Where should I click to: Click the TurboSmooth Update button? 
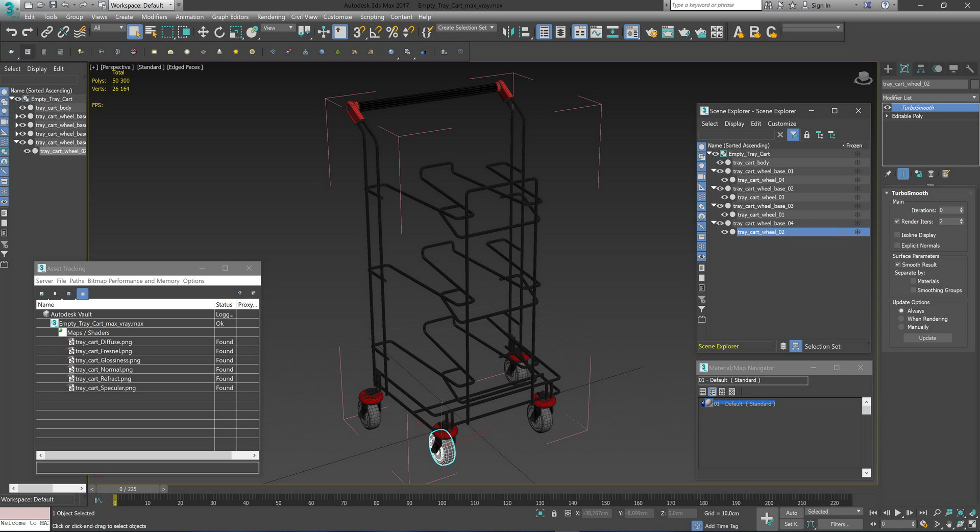(x=927, y=338)
